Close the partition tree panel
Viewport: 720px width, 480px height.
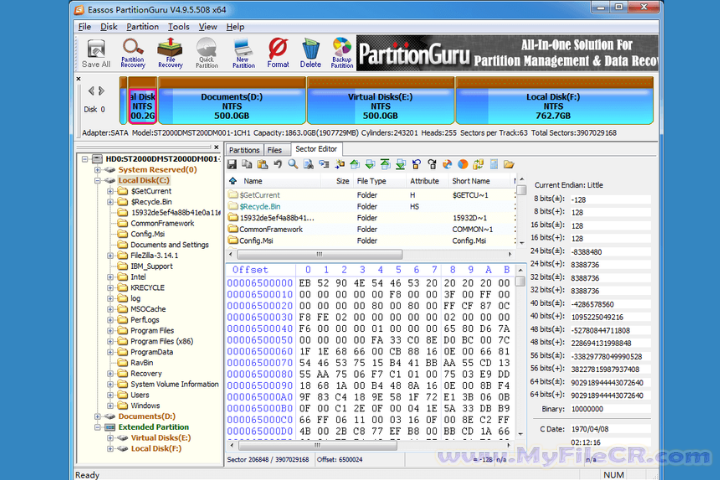(216, 147)
